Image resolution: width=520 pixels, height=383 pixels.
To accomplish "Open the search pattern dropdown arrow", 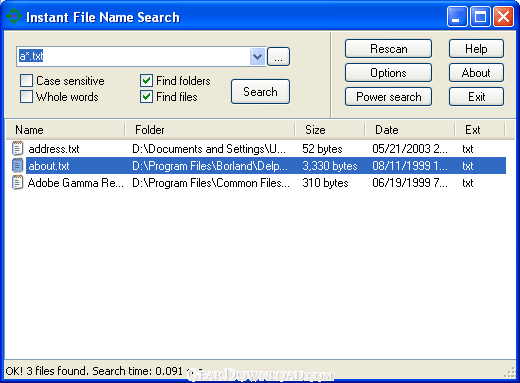I will pos(257,56).
